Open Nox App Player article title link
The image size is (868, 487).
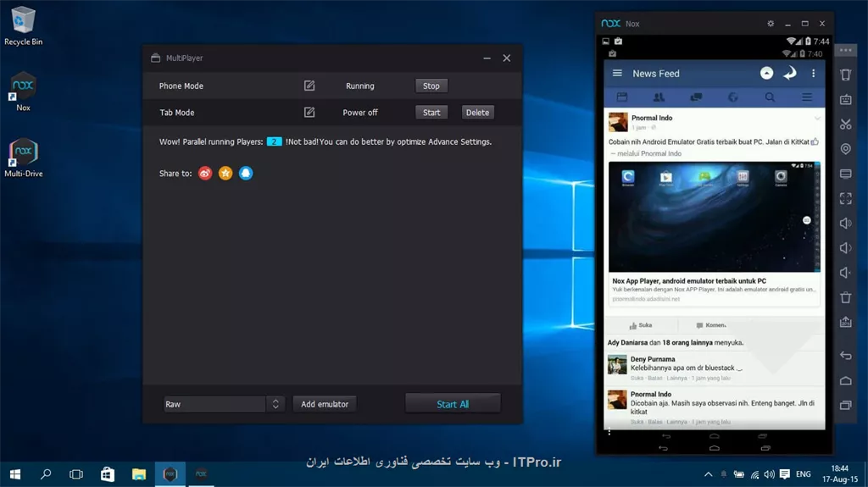click(x=689, y=281)
